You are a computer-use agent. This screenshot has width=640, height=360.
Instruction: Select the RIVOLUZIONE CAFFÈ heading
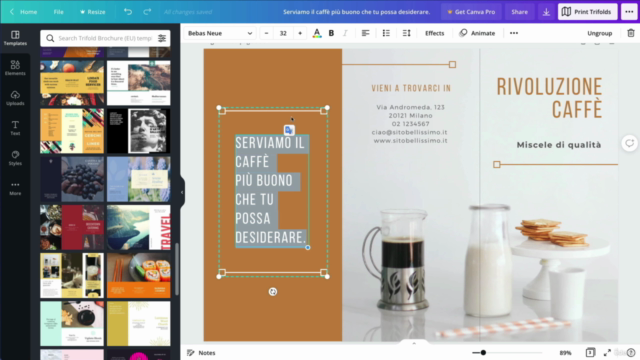pyautogui.click(x=549, y=98)
